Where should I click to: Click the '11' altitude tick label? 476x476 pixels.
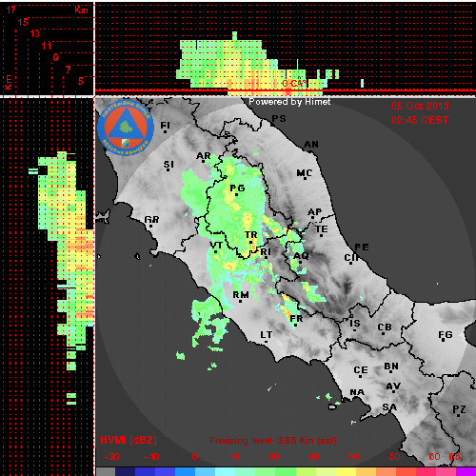(47, 46)
